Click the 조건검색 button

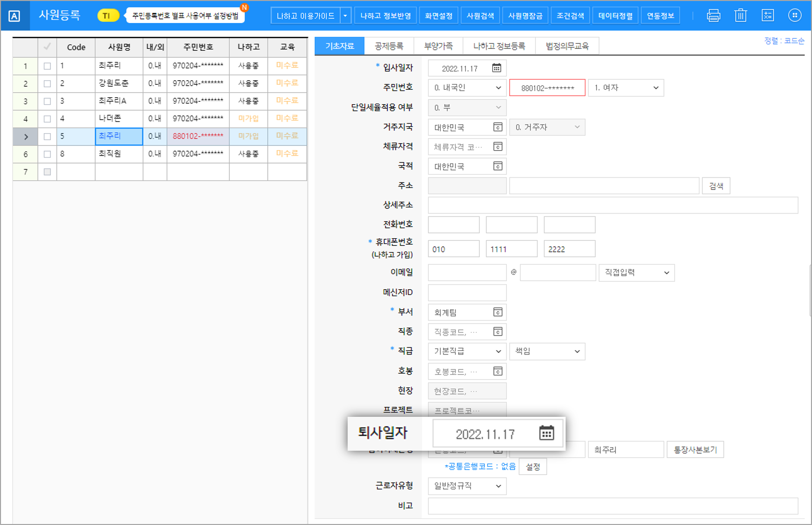tap(570, 16)
